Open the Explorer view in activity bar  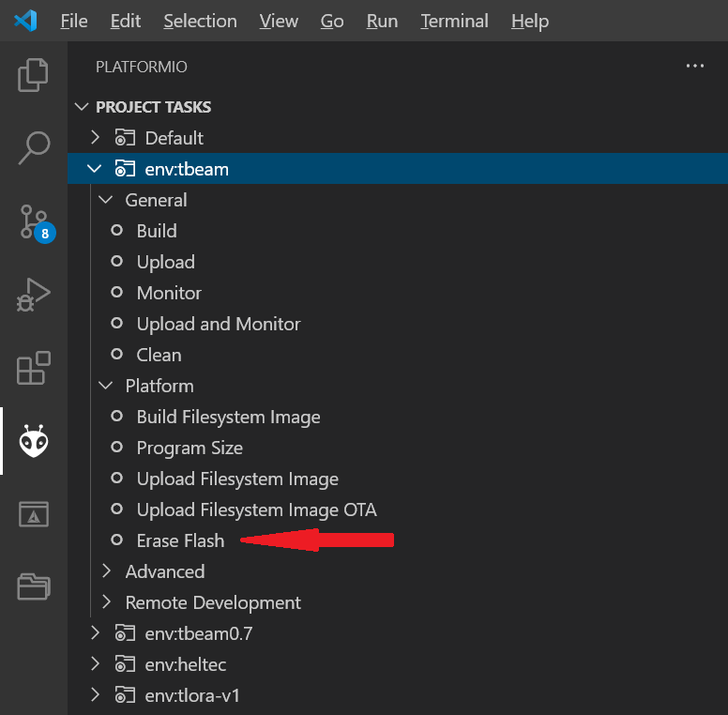(x=34, y=75)
